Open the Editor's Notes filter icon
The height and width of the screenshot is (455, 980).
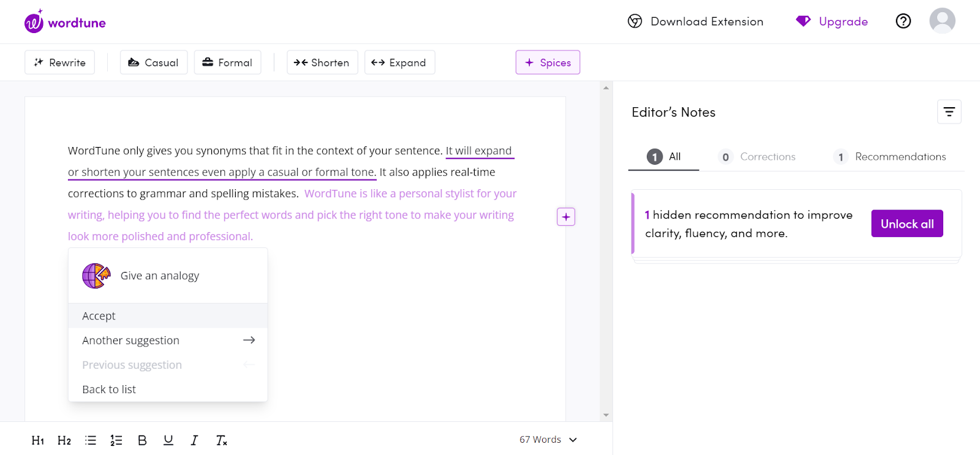coord(949,112)
